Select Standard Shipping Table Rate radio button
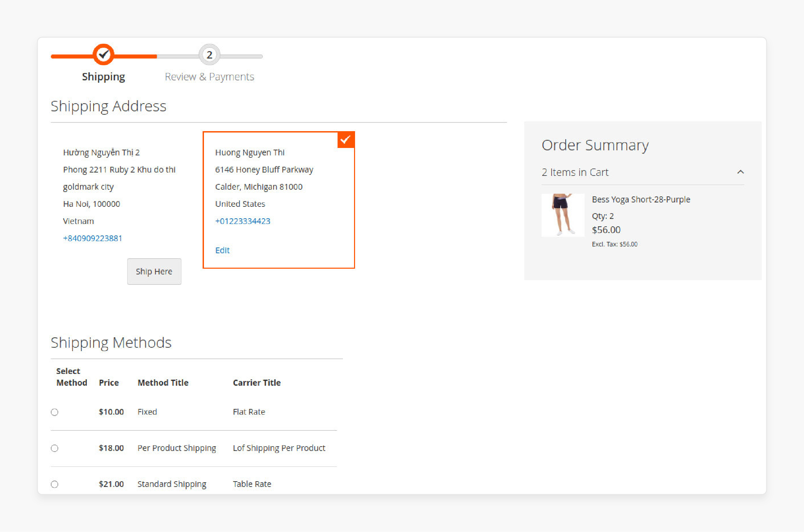The height and width of the screenshot is (532, 804). (54, 484)
